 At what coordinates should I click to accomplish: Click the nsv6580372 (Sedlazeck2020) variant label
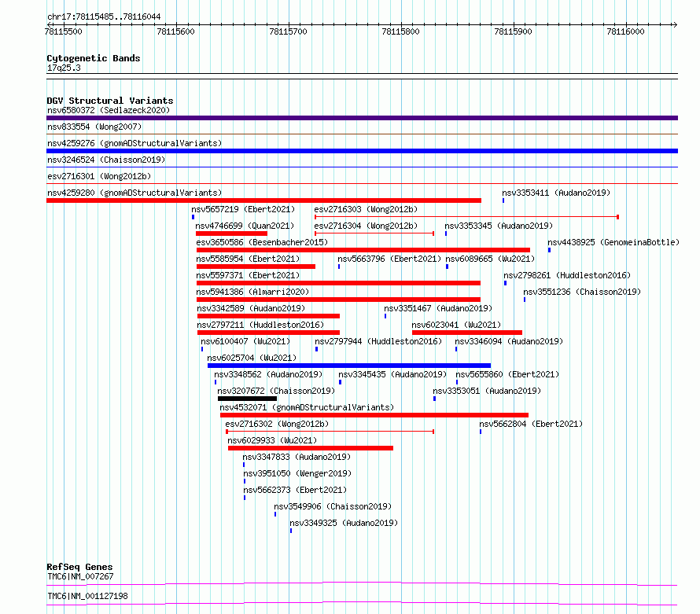coord(109,110)
